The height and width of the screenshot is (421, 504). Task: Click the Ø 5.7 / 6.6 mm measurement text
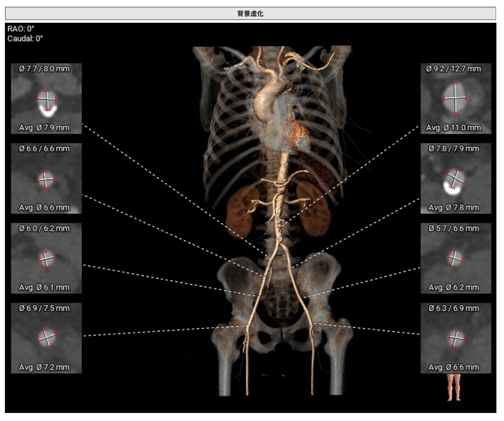tap(454, 228)
